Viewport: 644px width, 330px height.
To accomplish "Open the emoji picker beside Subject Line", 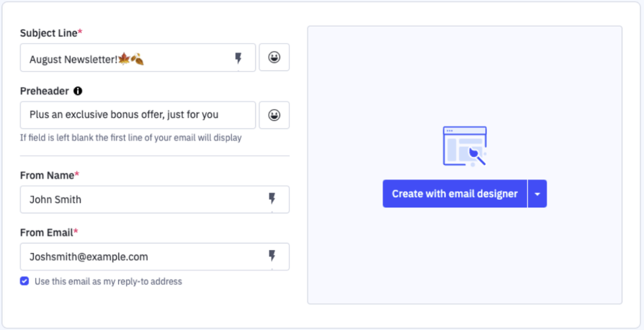I will click(274, 58).
